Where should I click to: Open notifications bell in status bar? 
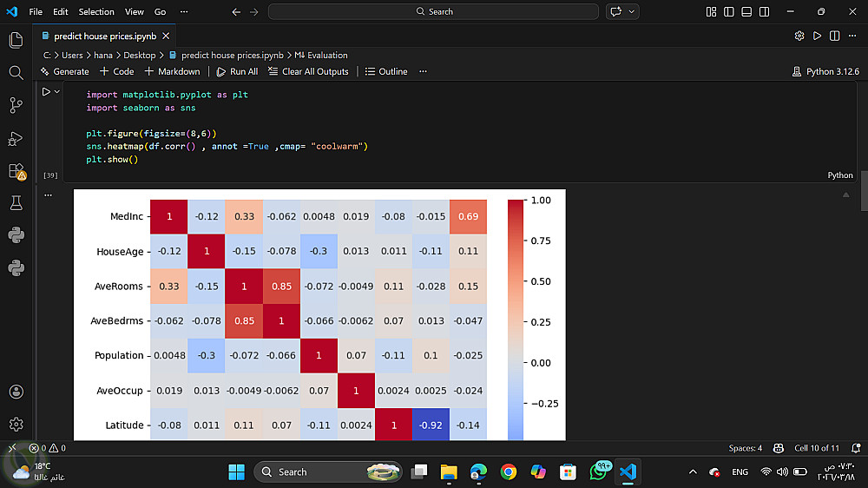click(x=857, y=448)
